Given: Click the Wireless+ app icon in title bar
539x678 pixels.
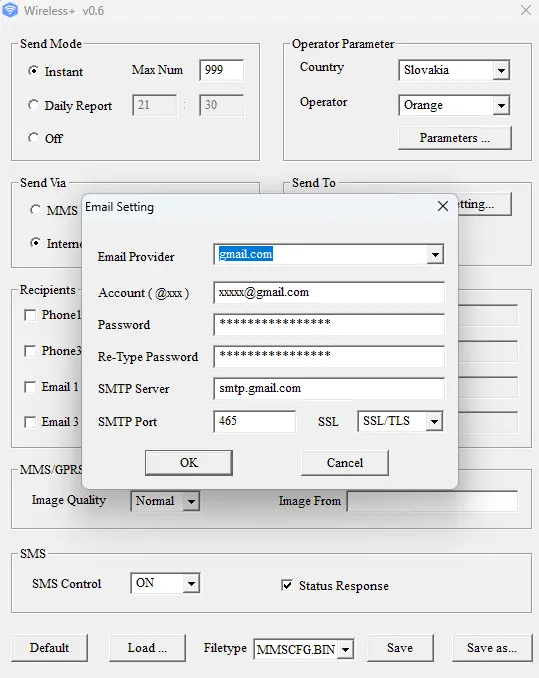Looking at the screenshot, I should (10, 10).
